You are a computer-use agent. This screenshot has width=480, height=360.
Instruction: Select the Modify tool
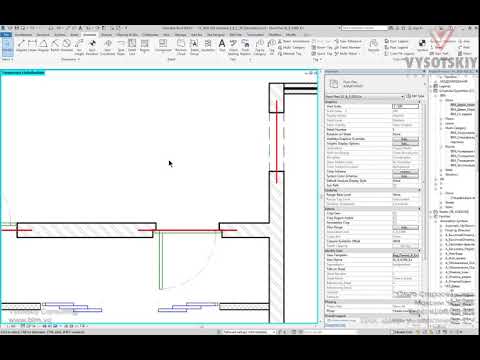(7, 47)
